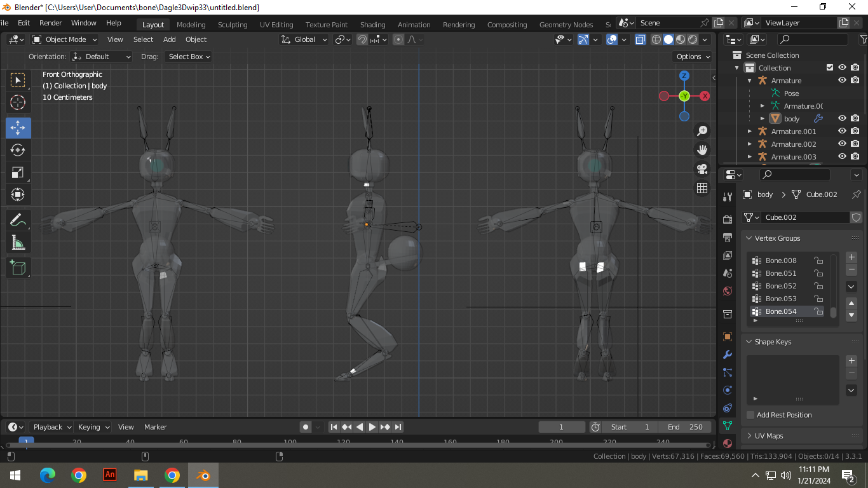The width and height of the screenshot is (868, 488).
Task: Switch to the Shading workspace tab
Action: (x=372, y=24)
